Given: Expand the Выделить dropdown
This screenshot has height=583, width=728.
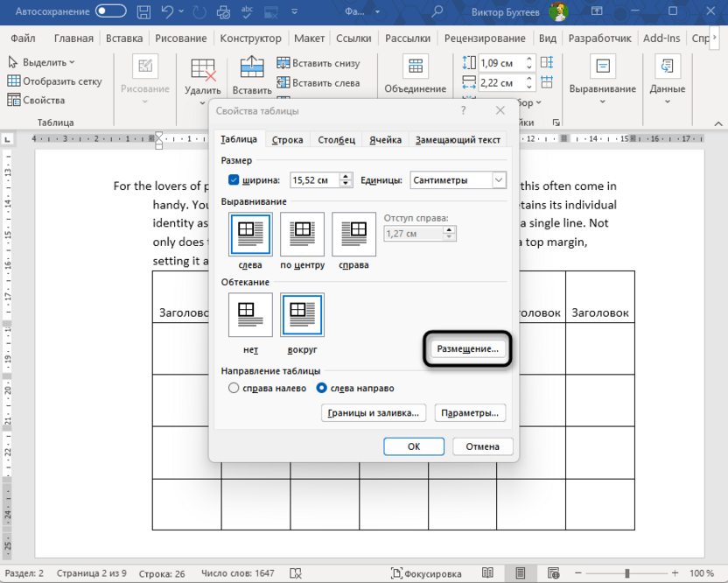Looking at the screenshot, I should [x=72, y=62].
